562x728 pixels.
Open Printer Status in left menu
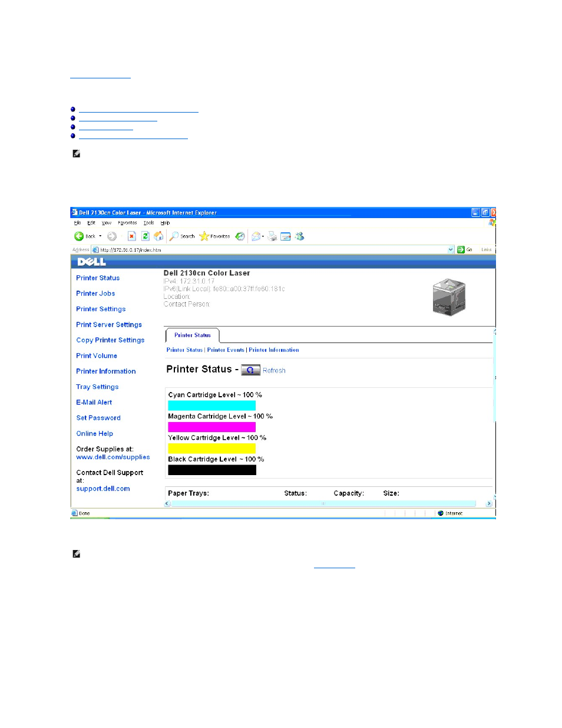click(x=98, y=278)
